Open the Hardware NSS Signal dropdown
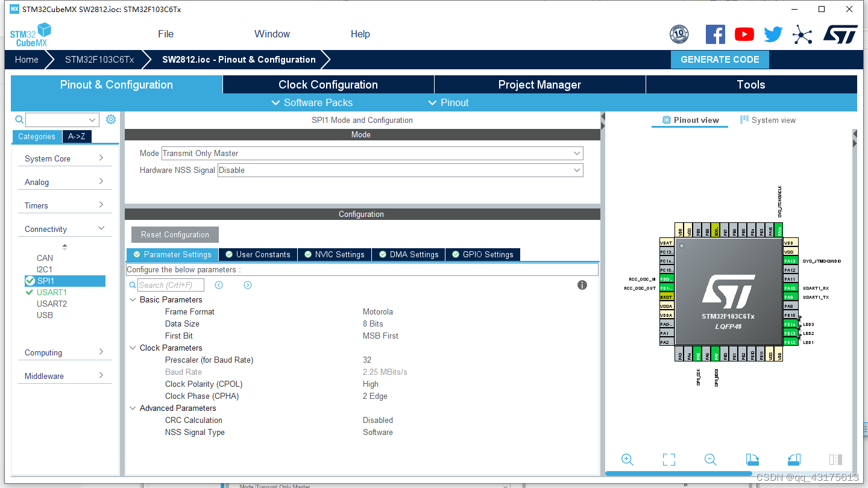 click(x=400, y=170)
